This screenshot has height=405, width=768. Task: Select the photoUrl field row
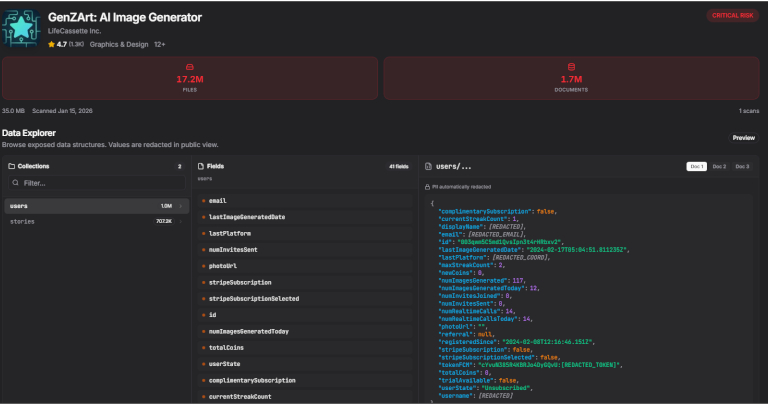305,266
